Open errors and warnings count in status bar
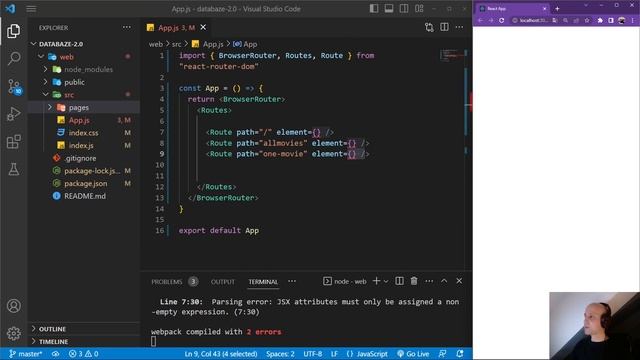 83,354
